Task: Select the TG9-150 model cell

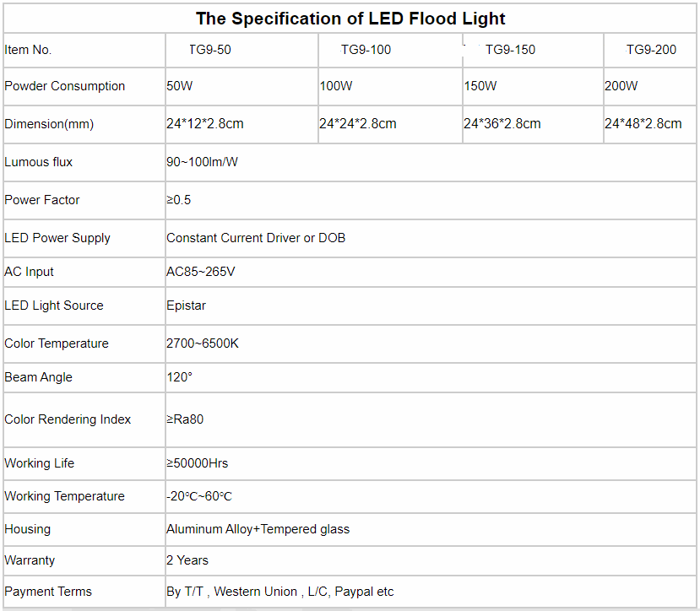Action: coord(510,50)
